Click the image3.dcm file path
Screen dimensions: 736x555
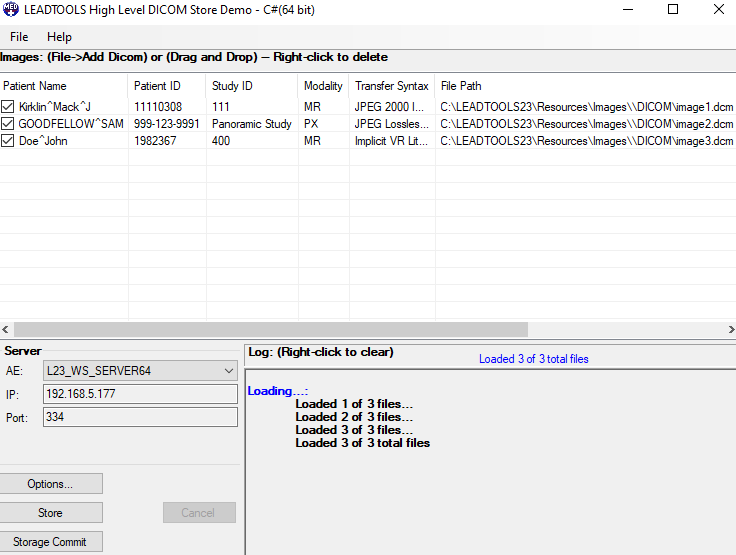coord(587,141)
